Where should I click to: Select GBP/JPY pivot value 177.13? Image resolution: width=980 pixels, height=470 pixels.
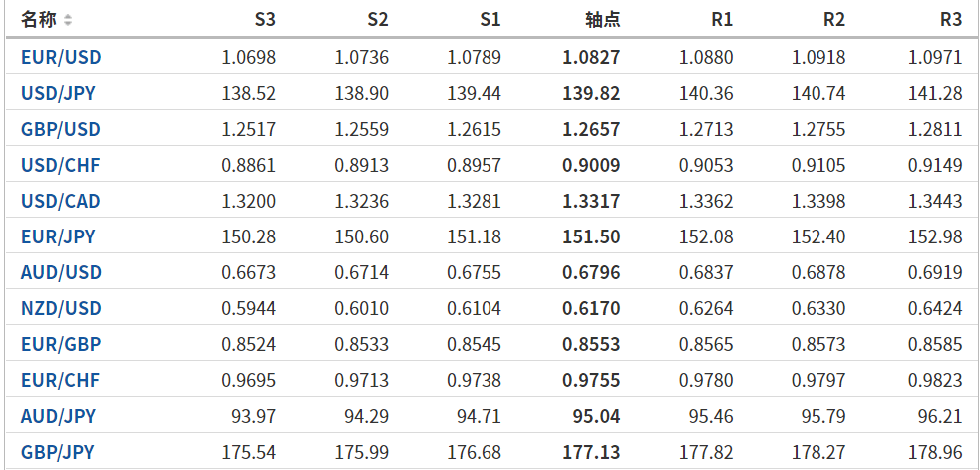(591, 452)
